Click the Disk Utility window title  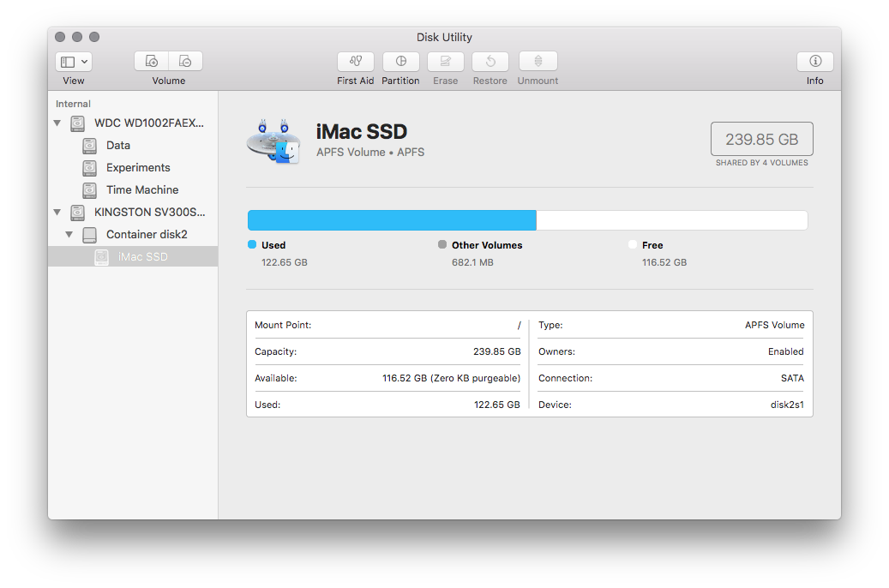click(x=444, y=37)
